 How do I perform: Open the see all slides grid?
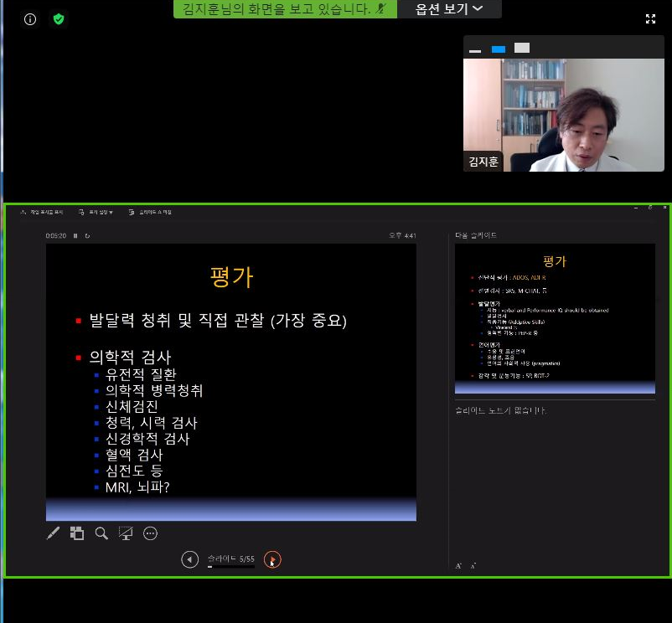(77, 533)
